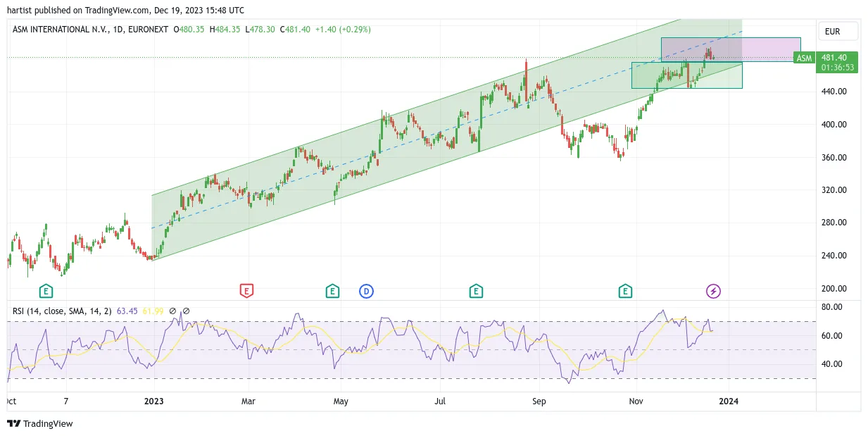The width and height of the screenshot is (868, 436).
Task: Select the green earnings marker near May
Action: coord(332,291)
